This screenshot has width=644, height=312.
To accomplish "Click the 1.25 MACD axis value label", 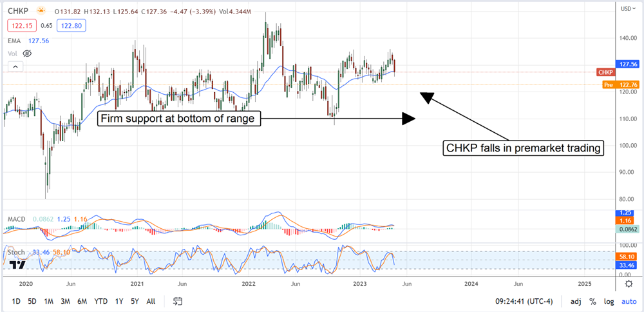I will tap(627, 213).
